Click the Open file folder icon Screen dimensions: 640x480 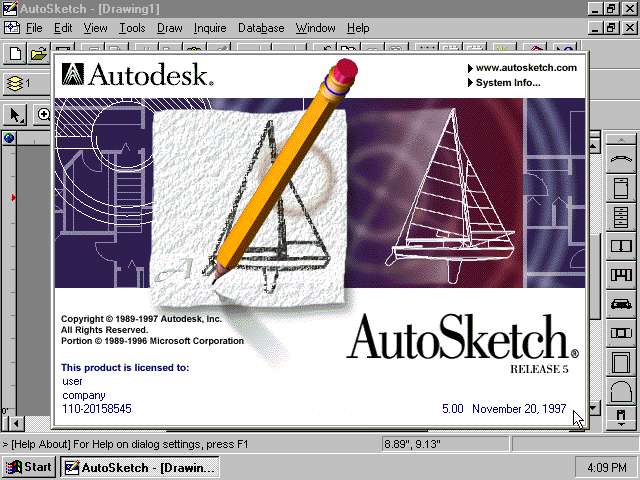coord(39,54)
